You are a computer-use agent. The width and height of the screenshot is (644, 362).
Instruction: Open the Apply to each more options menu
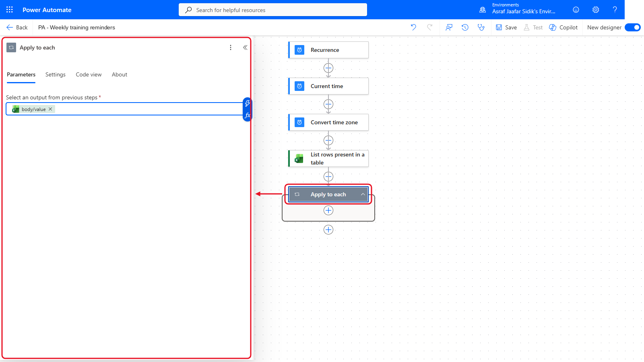tap(231, 47)
